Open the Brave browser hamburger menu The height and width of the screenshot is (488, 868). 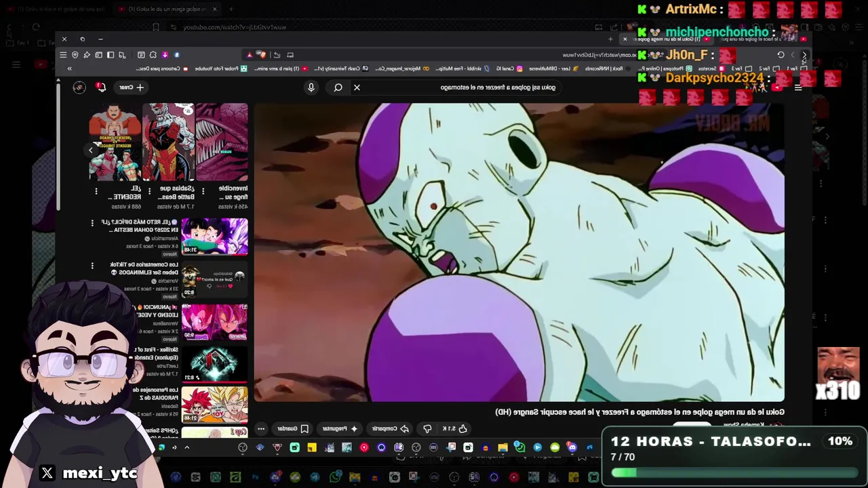click(x=63, y=55)
